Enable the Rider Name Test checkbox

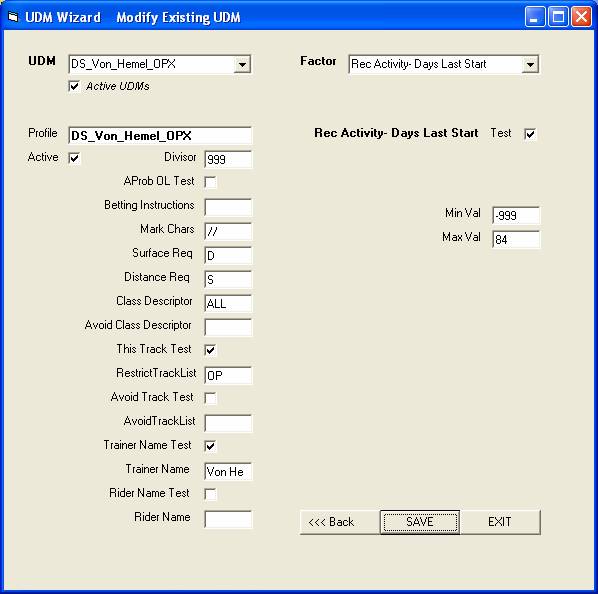point(210,494)
